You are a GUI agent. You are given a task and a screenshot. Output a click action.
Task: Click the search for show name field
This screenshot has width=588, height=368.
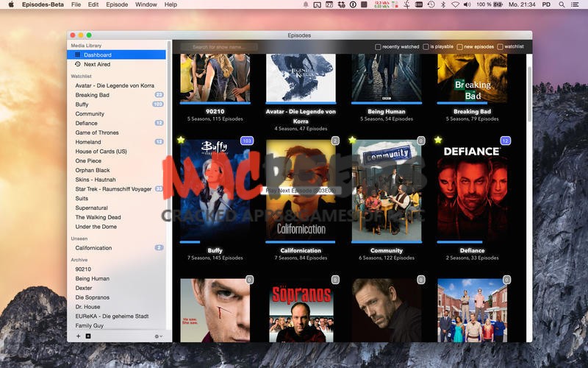[x=219, y=47]
